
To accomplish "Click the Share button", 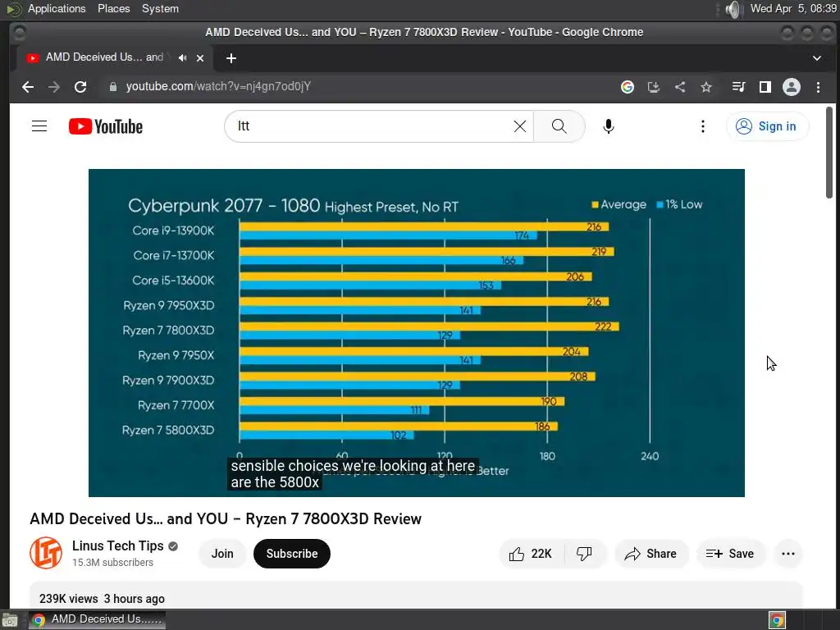I will point(651,554).
